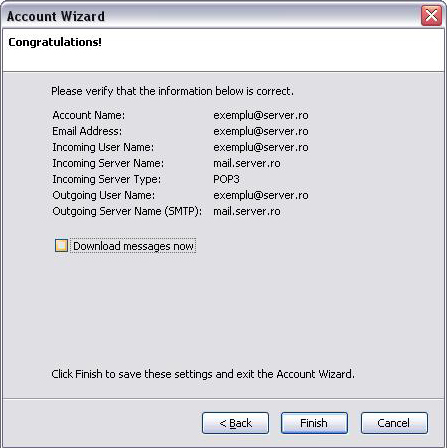Click the Outgoing Server Name (SMTP) value
The width and height of the screenshot is (447, 448).
[x=247, y=211]
